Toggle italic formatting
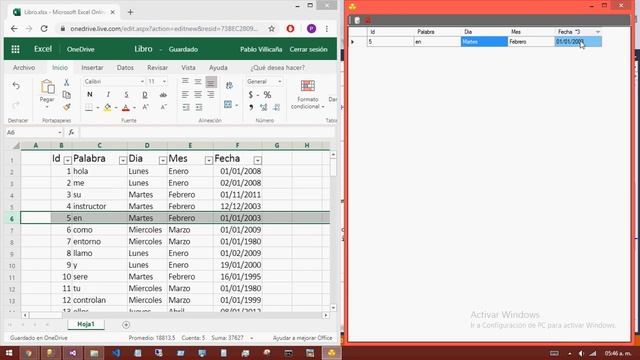The height and width of the screenshot is (360, 640). (108, 95)
